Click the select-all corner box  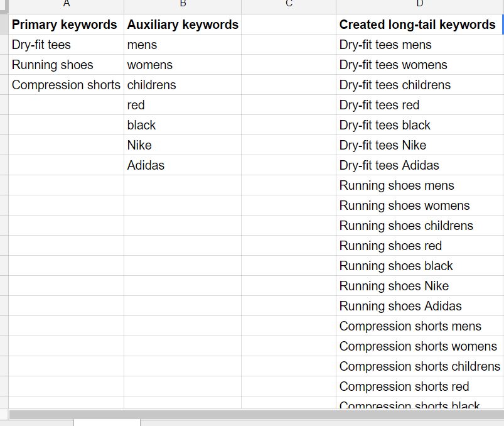point(4,6)
